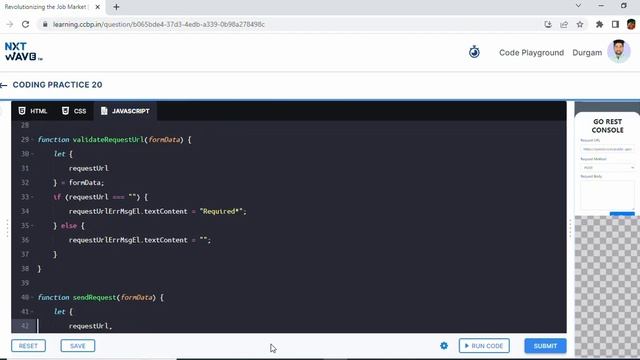Click the Request Body textarea in preview
Image resolution: width=640 pixels, height=360 pixels.
(607, 195)
